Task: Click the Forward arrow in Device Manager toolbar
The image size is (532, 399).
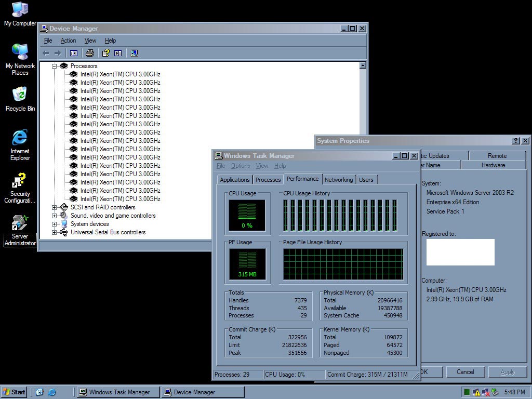Action: point(58,53)
